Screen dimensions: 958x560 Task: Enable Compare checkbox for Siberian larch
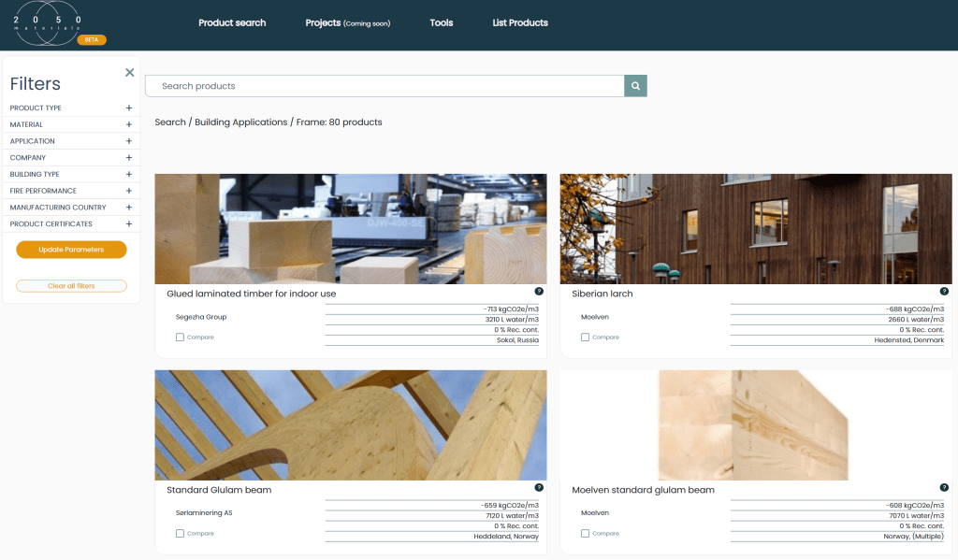(x=586, y=337)
